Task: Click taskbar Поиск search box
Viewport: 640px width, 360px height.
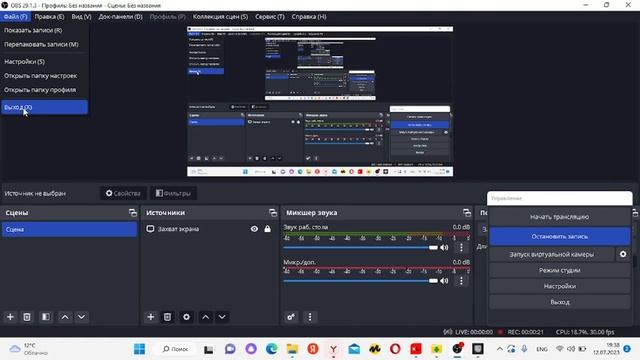Action: coord(175,349)
